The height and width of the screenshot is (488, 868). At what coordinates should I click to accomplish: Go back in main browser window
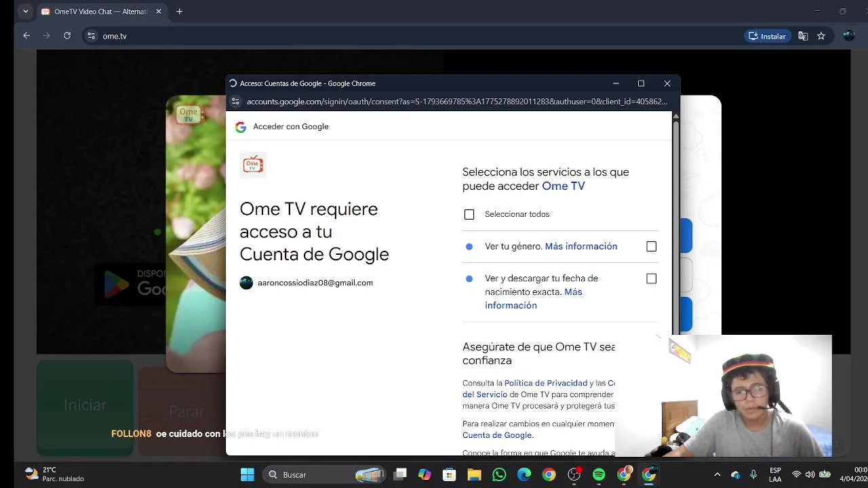coord(26,36)
